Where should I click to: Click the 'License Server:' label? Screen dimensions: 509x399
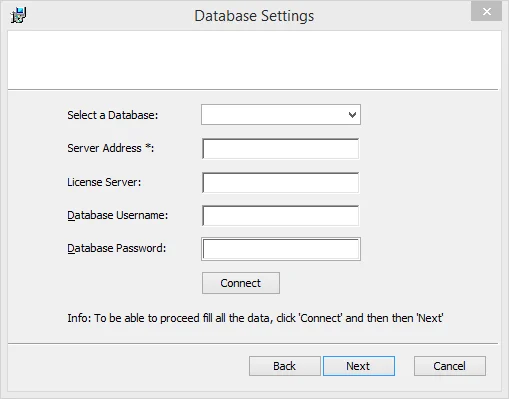click(x=104, y=182)
